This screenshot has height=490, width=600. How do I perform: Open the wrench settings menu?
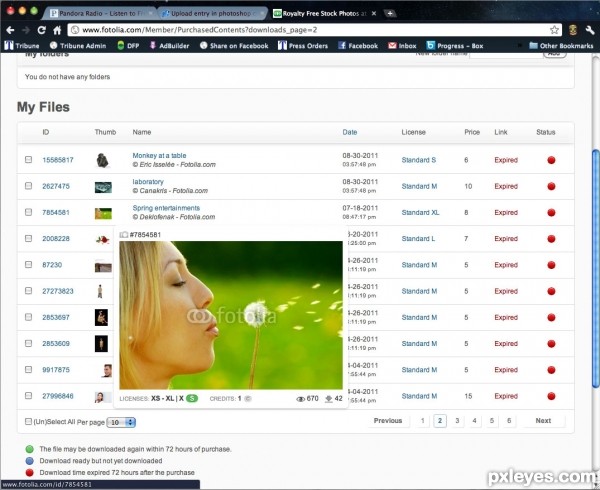pyautogui.click(x=590, y=30)
